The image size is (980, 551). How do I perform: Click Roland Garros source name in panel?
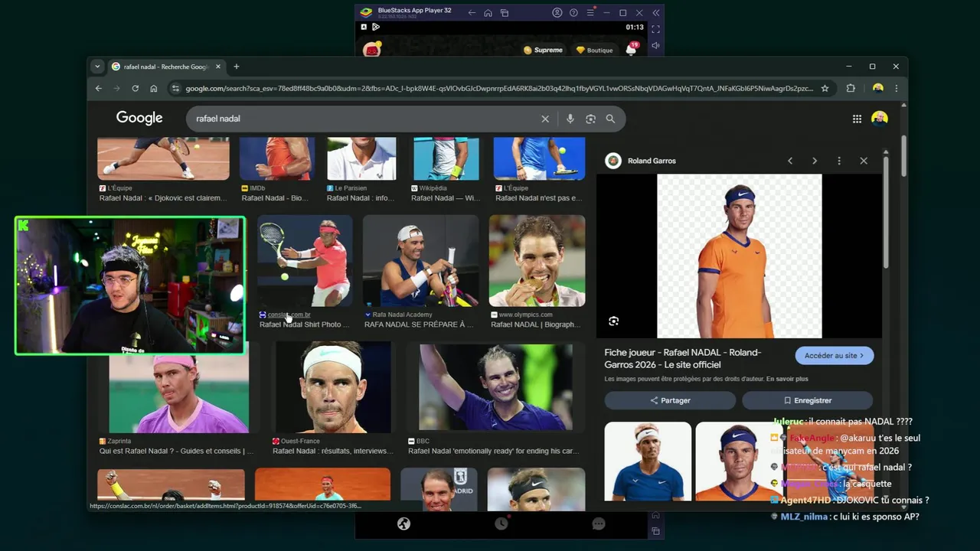click(652, 161)
